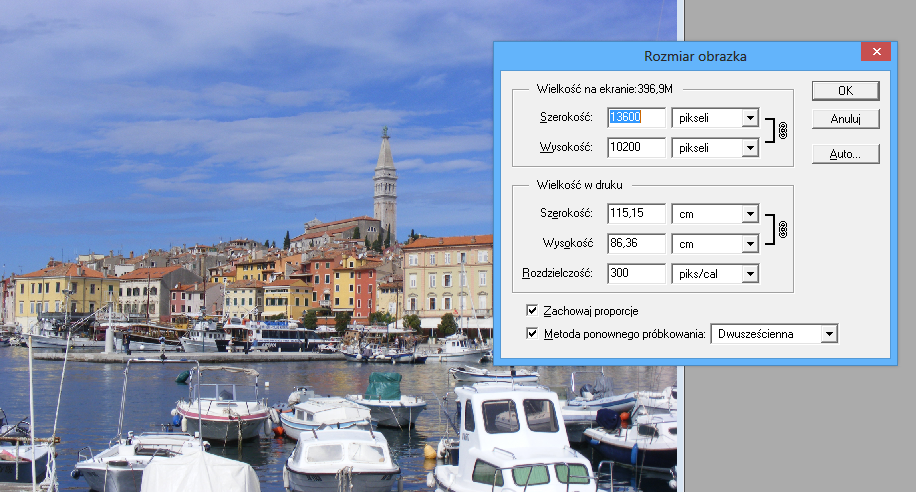Click the chain link icon beside print size
This screenshot has height=492, width=916.
click(x=783, y=228)
